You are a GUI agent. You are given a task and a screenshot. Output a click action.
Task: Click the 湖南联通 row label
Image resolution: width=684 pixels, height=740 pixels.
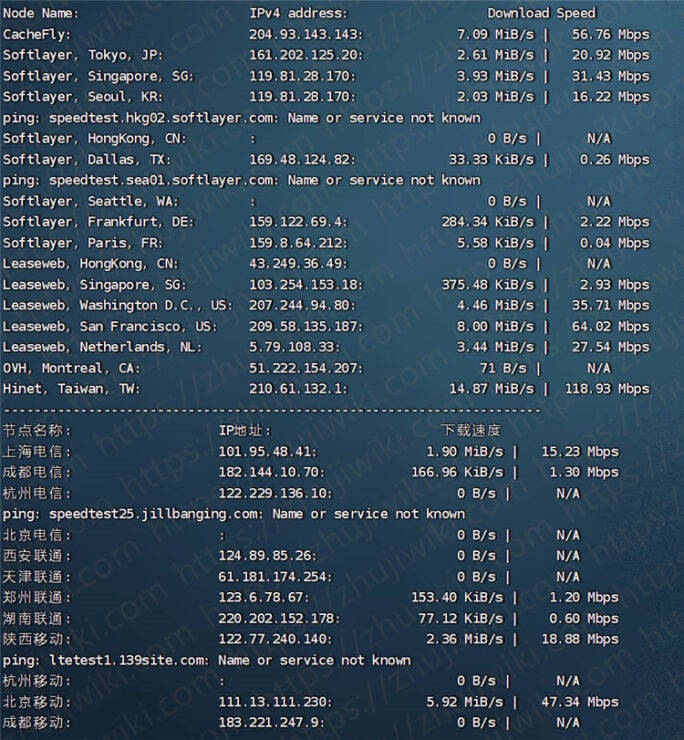pyautogui.click(x=37, y=618)
